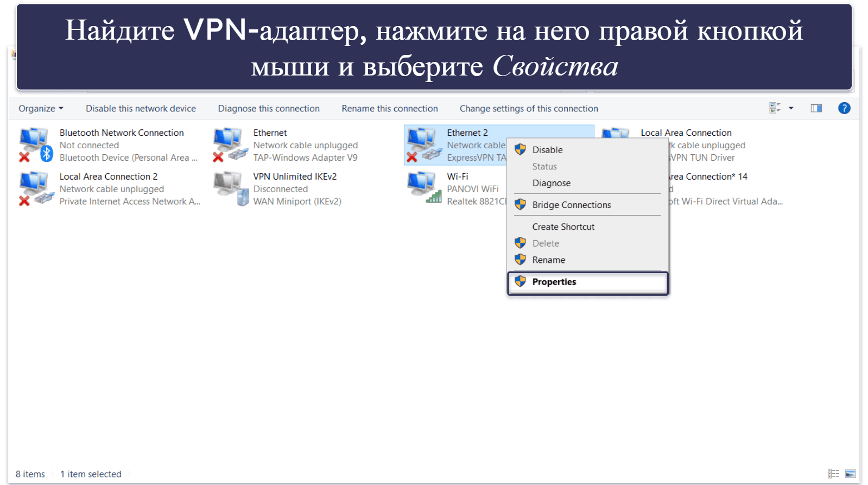This screenshot has width=868, height=485.
Task: Select the Ethernet TAP-Windows adapter icon
Action: click(x=230, y=145)
